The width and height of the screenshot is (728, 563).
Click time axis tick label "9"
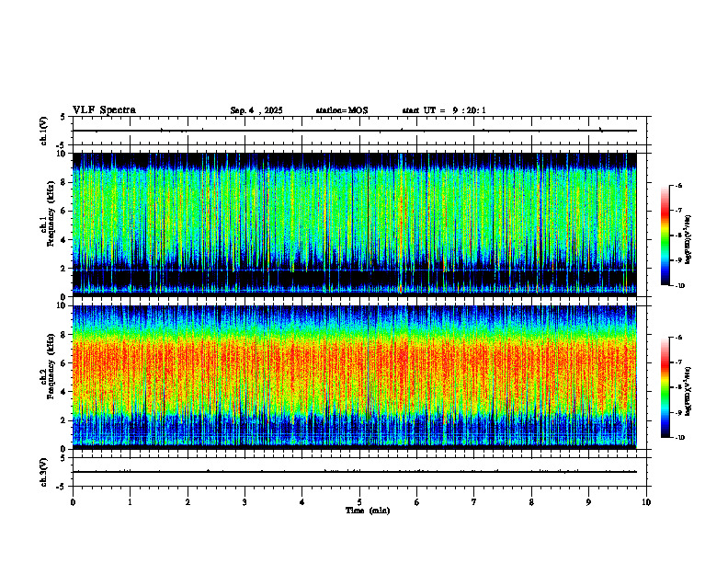click(x=588, y=502)
